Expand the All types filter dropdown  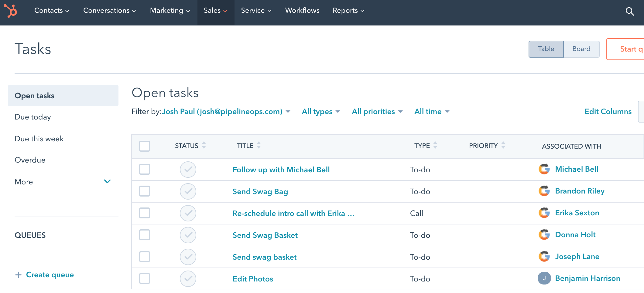point(321,112)
